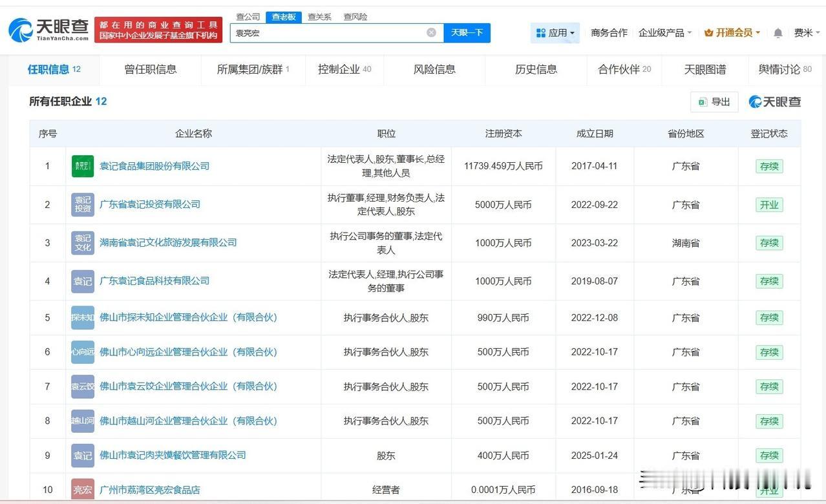
Task: Click the 导出 export button
Action: [714, 102]
